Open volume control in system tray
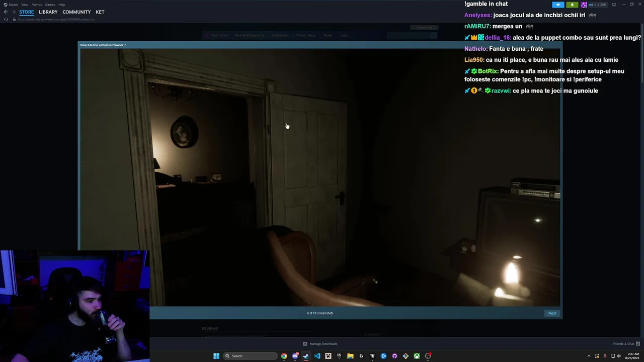 click(x=619, y=356)
